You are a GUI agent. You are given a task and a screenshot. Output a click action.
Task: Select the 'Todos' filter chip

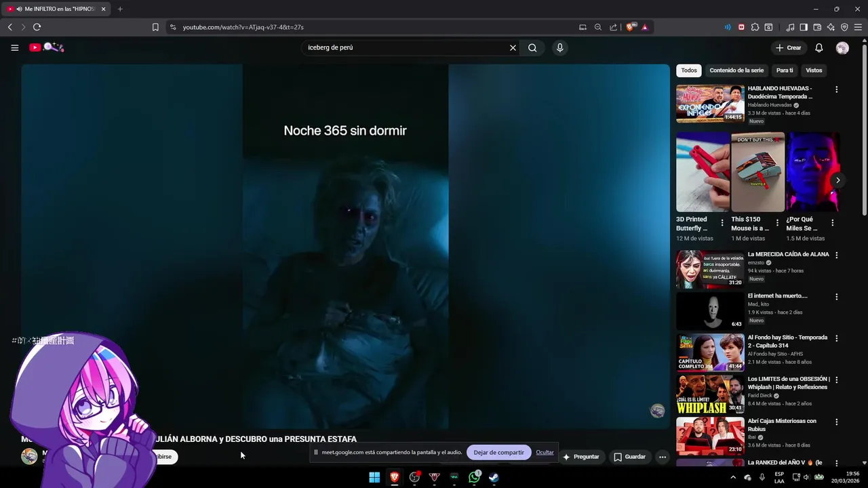click(x=689, y=70)
